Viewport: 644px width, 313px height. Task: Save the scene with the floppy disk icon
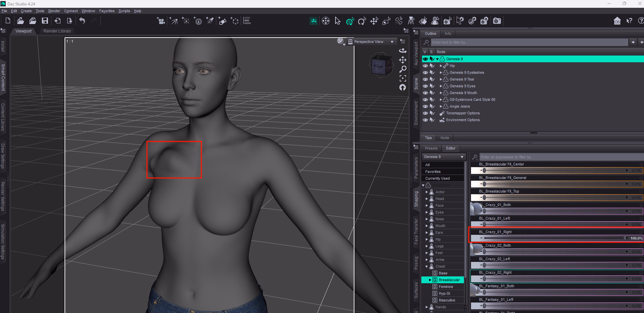[45, 21]
